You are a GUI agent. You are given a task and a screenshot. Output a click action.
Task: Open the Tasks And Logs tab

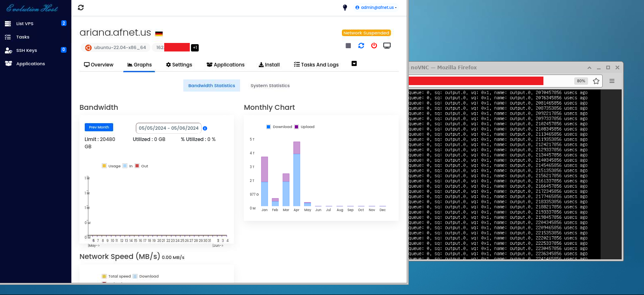pos(316,65)
